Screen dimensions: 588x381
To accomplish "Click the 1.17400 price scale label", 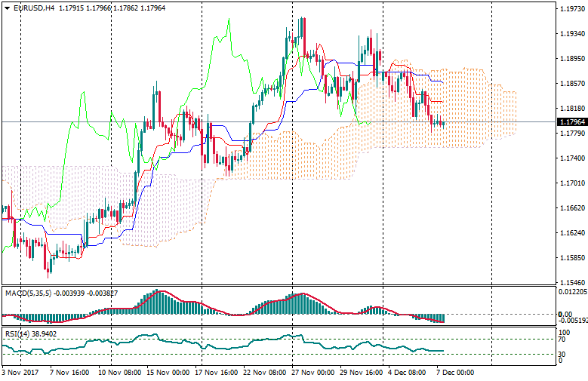I will point(570,158).
